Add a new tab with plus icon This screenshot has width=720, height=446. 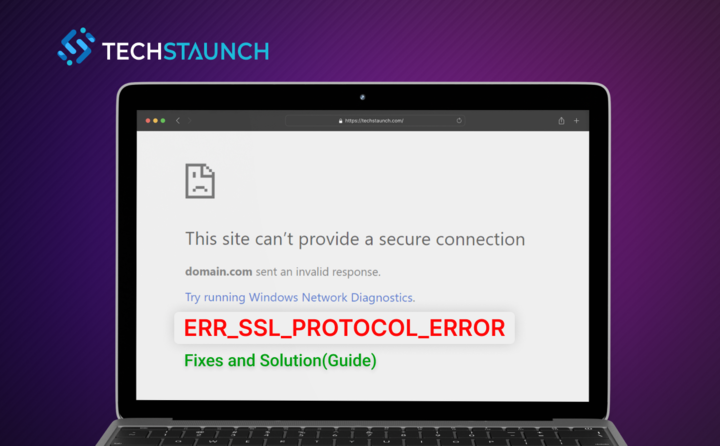(x=576, y=120)
